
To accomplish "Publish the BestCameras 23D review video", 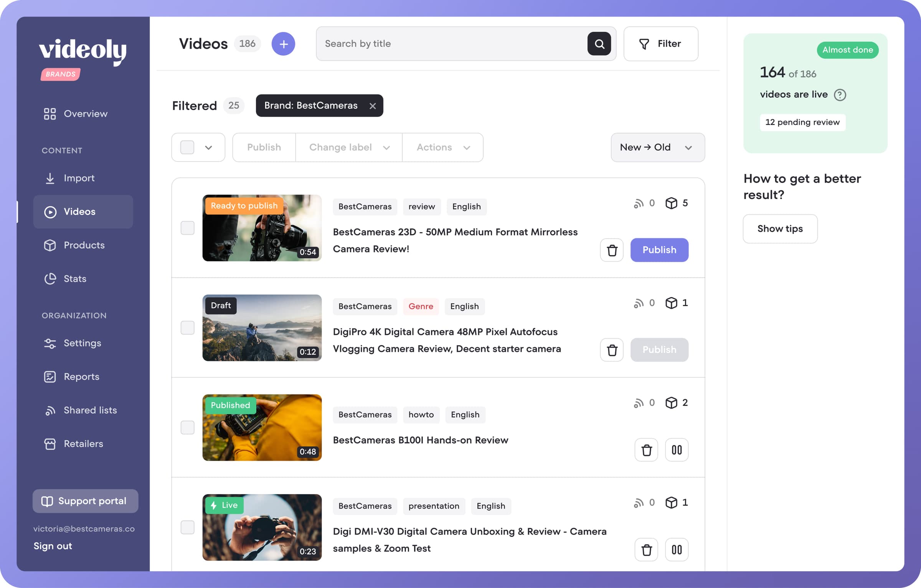I will [659, 250].
